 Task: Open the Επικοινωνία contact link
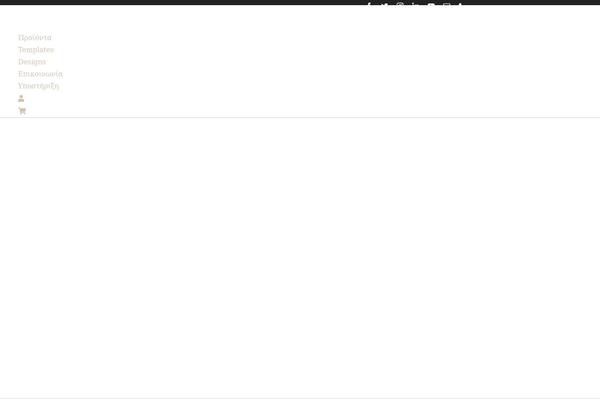(40, 74)
